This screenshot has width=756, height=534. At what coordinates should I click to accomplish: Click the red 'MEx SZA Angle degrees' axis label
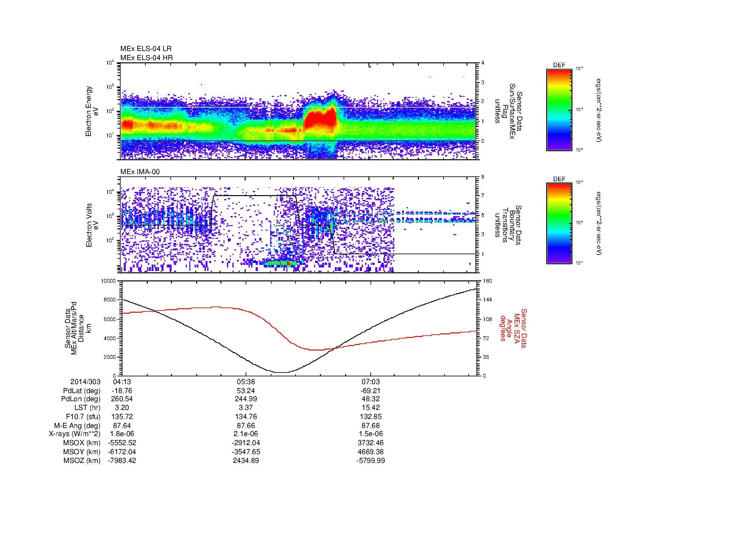(513, 328)
